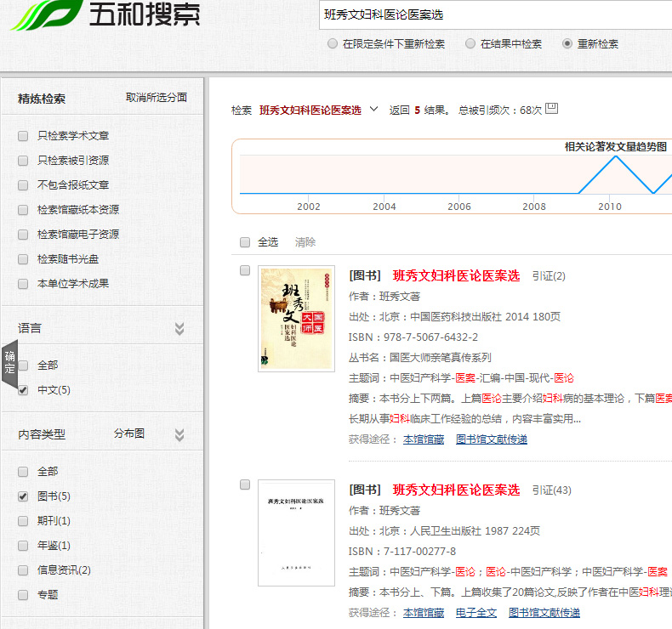Click the 确定 side tab button
The height and width of the screenshot is (629, 672).
click(9, 363)
